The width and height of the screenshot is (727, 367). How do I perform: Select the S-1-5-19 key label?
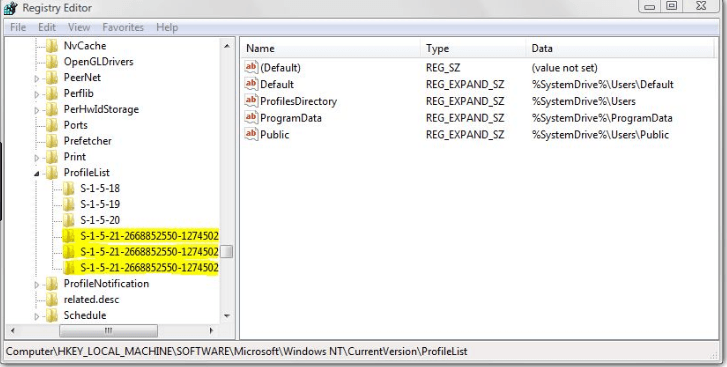[x=100, y=204]
